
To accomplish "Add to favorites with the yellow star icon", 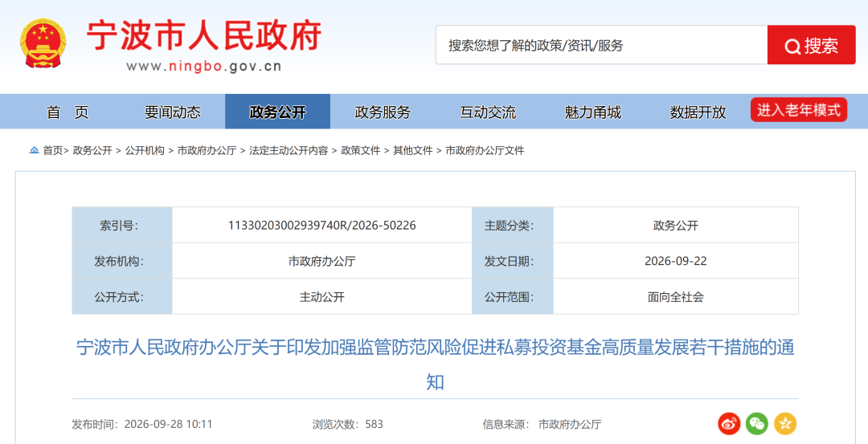I will point(785,424).
